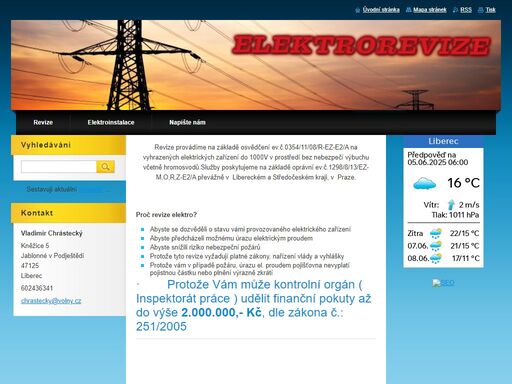
Task: Click the sitemap icon beside Mapa stránek
Action: [x=408, y=10]
